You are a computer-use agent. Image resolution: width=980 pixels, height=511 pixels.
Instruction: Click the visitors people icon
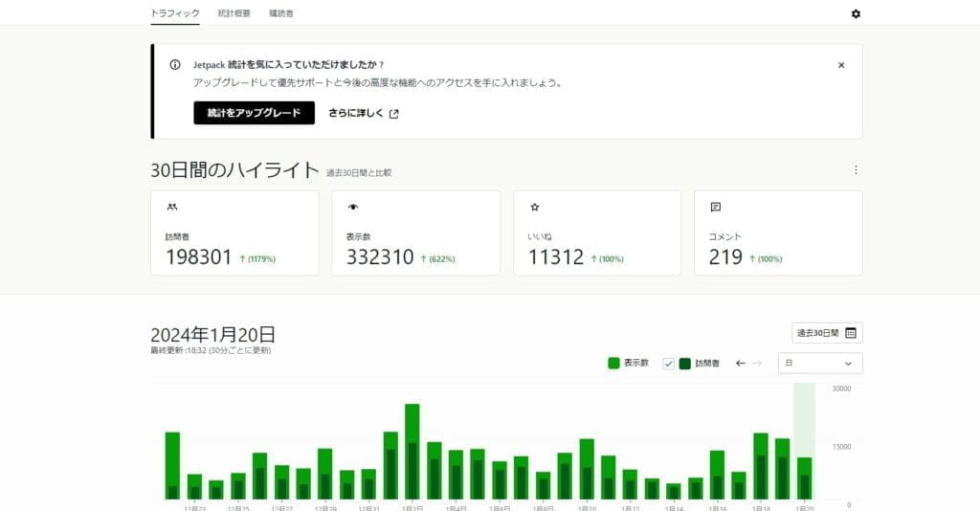[x=171, y=206]
